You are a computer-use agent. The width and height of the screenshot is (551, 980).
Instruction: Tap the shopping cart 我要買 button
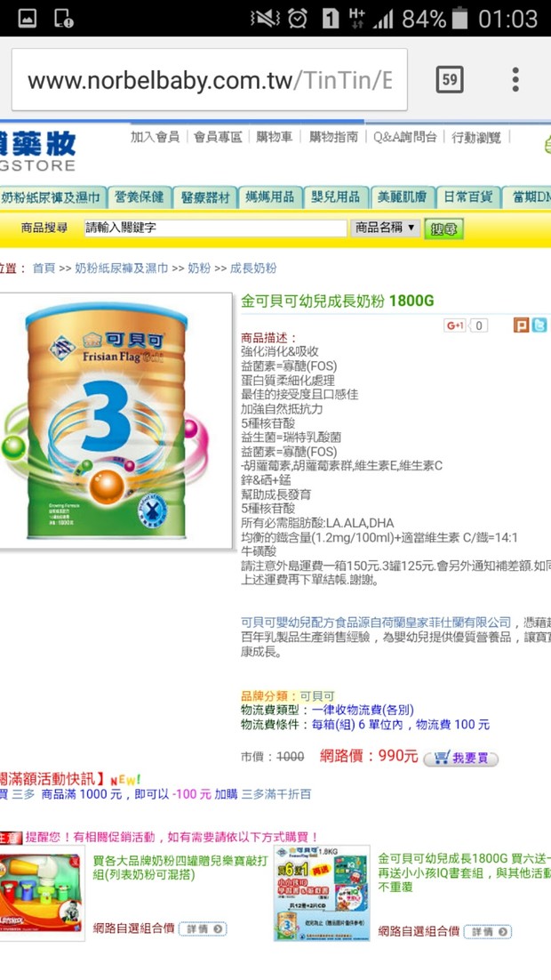tap(461, 759)
